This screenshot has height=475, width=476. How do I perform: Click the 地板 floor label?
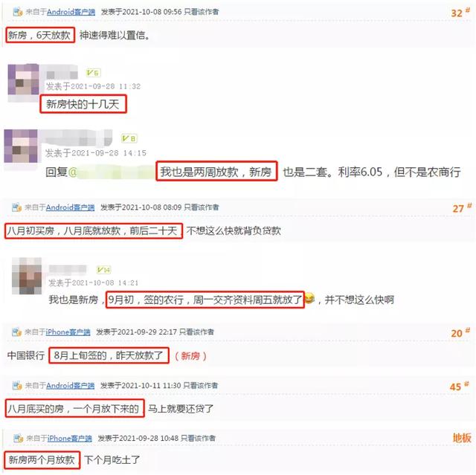(x=462, y=438)
